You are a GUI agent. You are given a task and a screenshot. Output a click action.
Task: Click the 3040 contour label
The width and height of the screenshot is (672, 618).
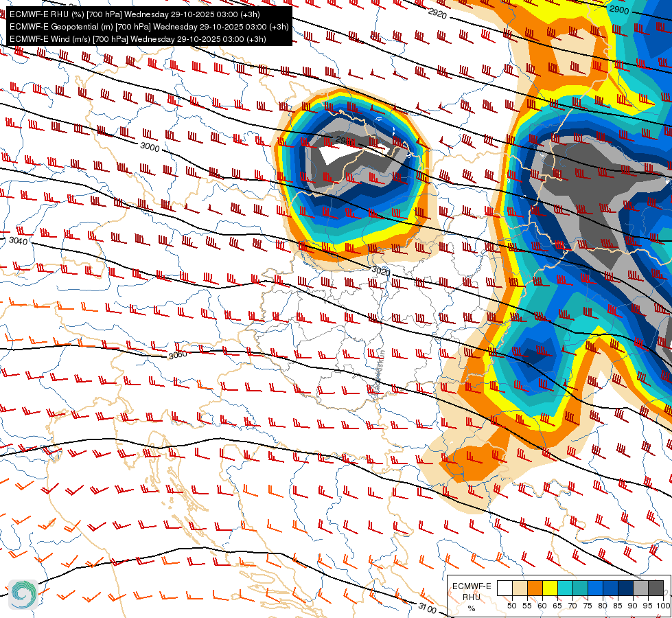coord(18,240)
